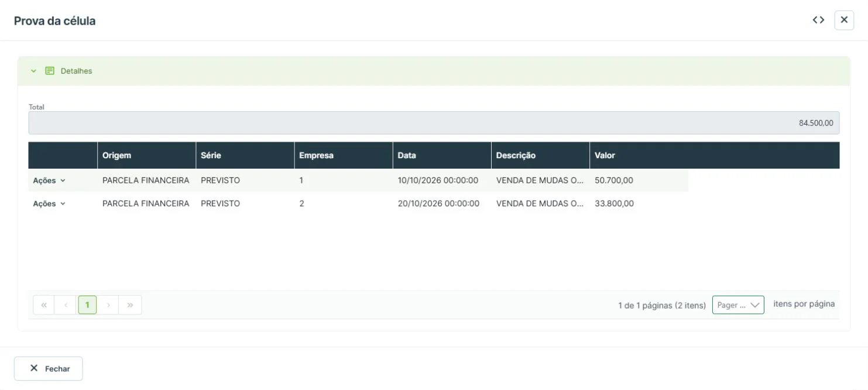This screenshot has width=868, height=390.
Task: Go to first page with double-left arrow
Action: (44, 305)
